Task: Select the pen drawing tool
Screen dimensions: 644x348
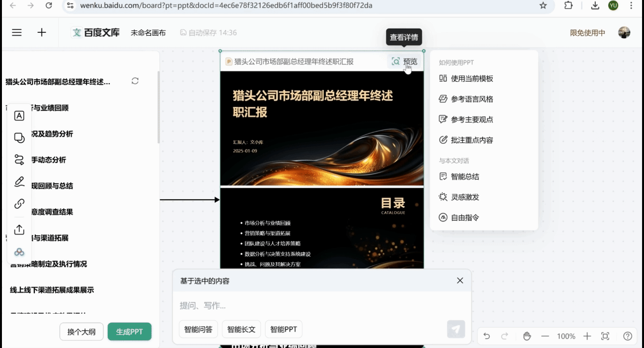Action: click(19, 182)
